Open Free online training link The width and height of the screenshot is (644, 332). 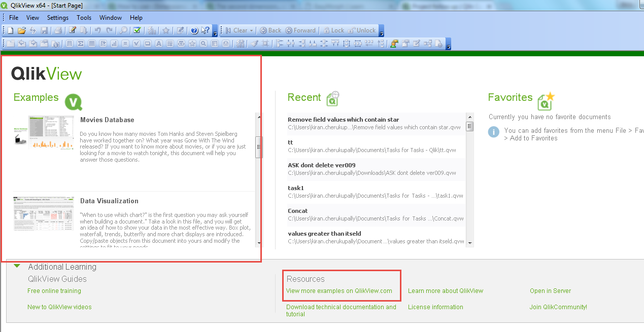point(54,291)
